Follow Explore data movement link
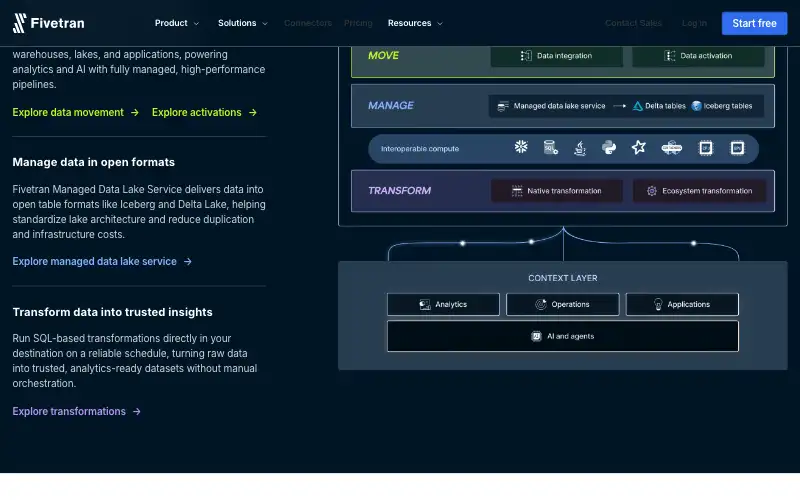This screenshot has width=800, height=500. (68, 112)
